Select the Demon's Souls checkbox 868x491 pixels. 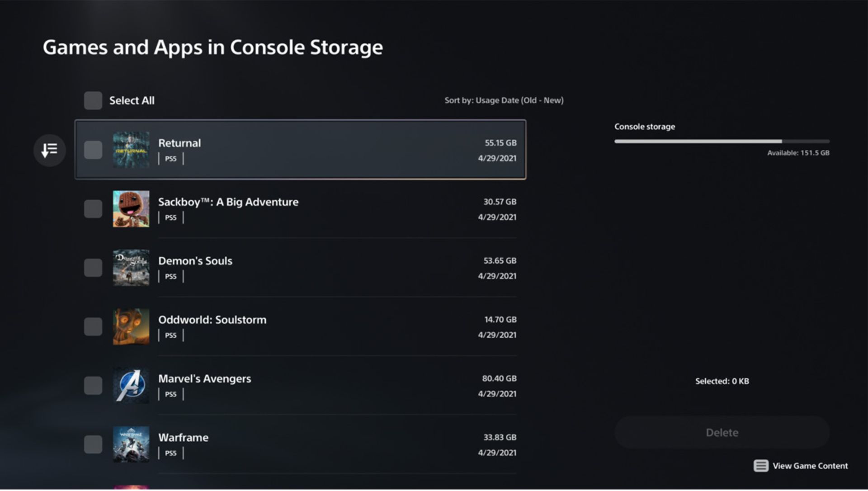(x=93, y=268)
